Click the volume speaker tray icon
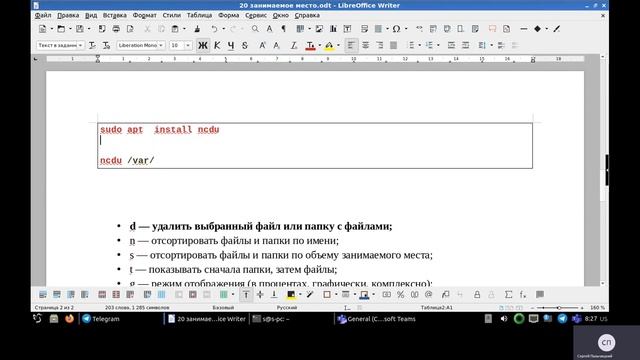 504,318
